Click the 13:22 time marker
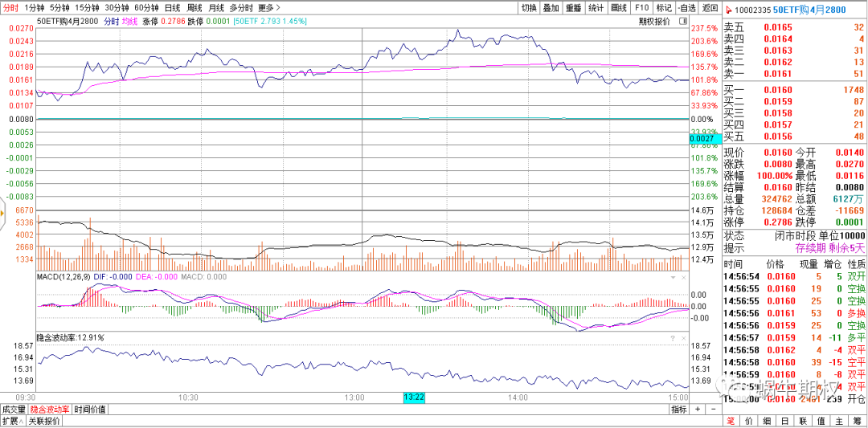 tap(414, 397)
